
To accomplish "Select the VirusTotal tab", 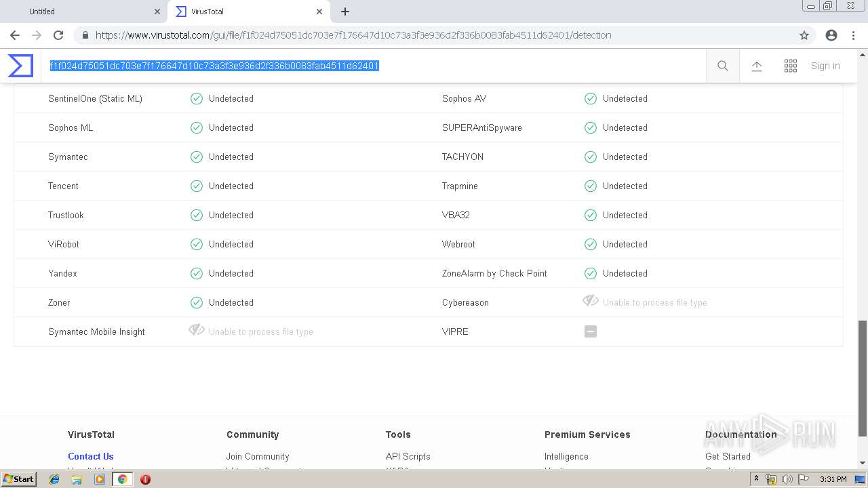I will click(248, 12).
